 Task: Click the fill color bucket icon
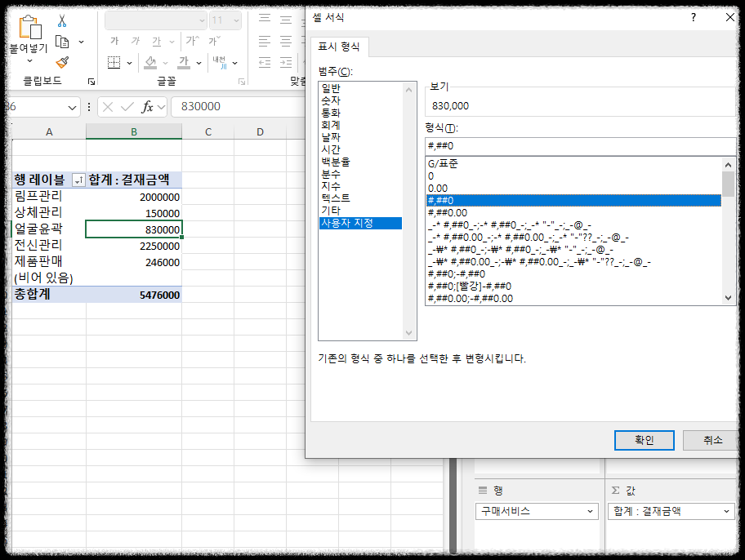pos(150,61)
